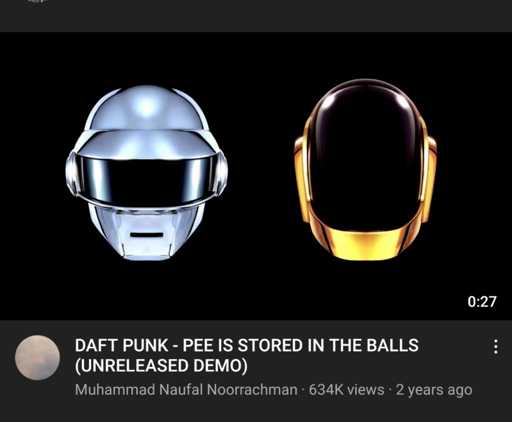Click the gold helmet's chin plate
The width and height of the screenshot is (512, 422).
[364, 242]
